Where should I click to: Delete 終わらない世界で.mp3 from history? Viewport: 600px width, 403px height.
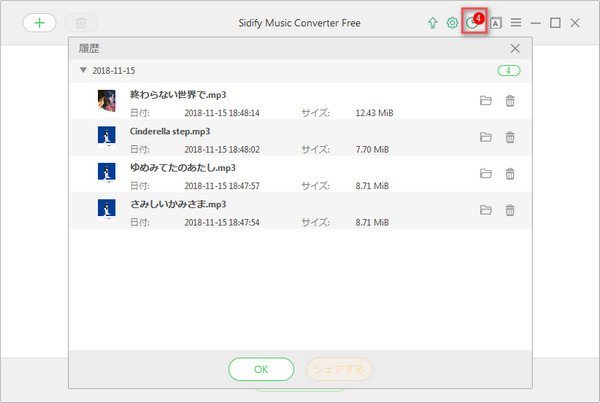pos(510,101)
